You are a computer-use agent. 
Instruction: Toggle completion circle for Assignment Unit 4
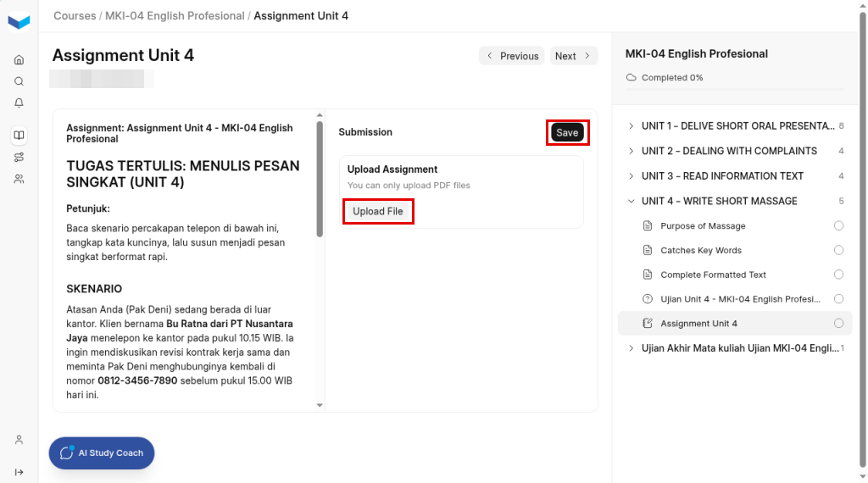[838, 323]
